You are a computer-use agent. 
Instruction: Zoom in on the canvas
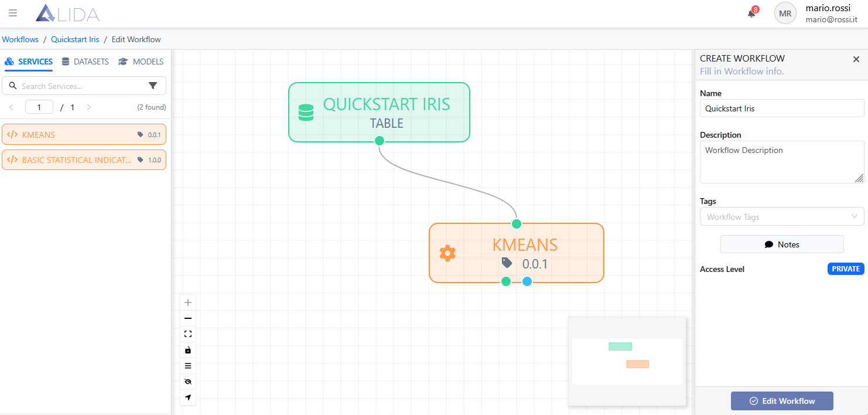pyautogui.click(x=188, y=303)
